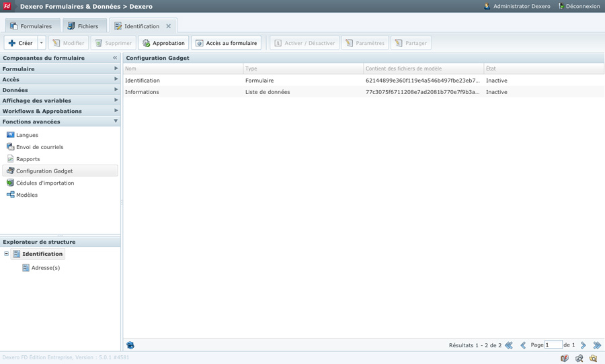Open Cédules d'importation item
This screenshot has height=364, width=605.
coord(45,183)
